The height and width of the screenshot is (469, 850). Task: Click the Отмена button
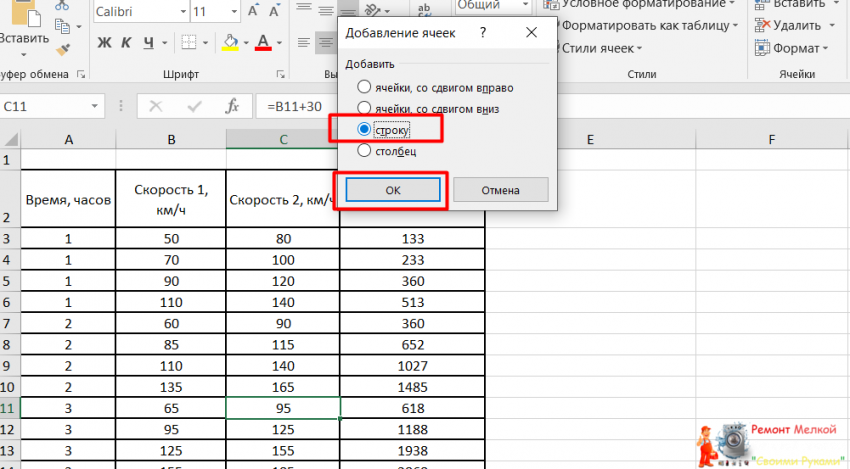pyautogui.click(x=500, y=190)
